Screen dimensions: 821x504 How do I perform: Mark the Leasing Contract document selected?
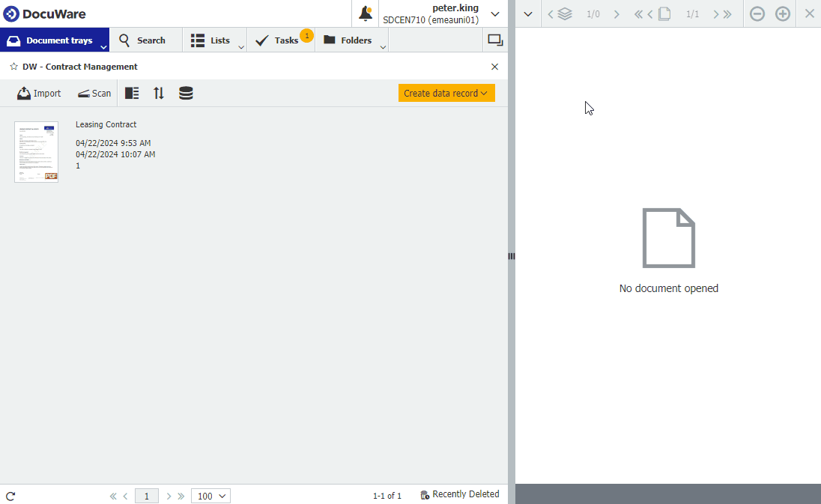(x=105, y=124)
